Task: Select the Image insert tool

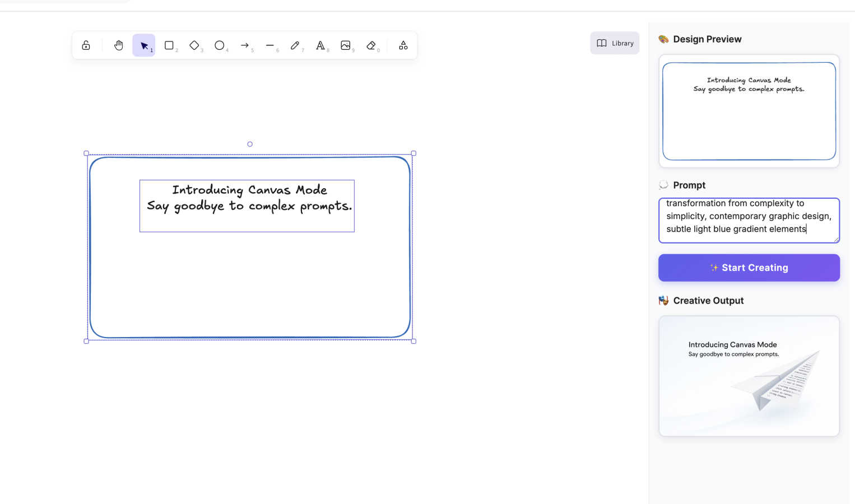Action: (346, 45)
